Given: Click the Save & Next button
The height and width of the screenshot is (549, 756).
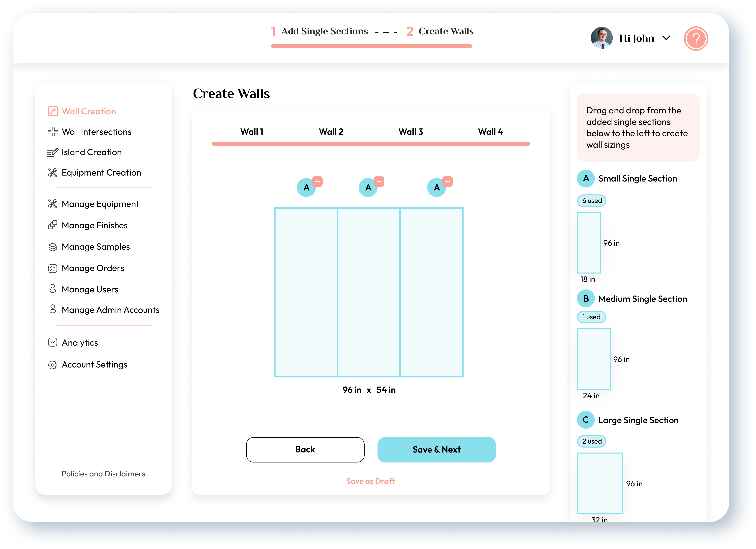Looking at the screenshot, I should 436,450.
